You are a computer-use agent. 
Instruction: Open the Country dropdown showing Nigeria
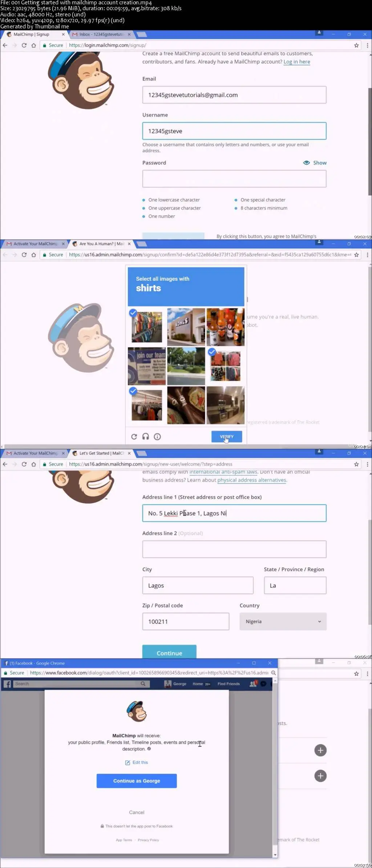(x=283, y=621)
